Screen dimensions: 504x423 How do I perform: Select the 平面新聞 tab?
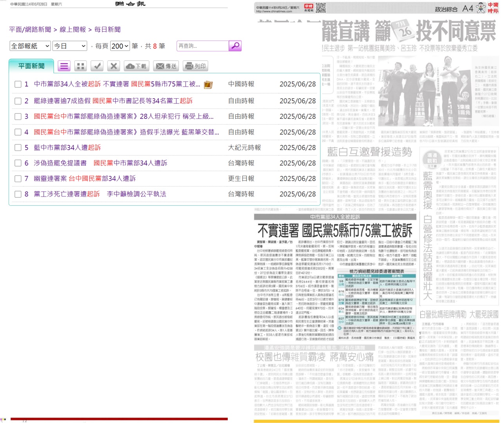(x=31, y=66)
